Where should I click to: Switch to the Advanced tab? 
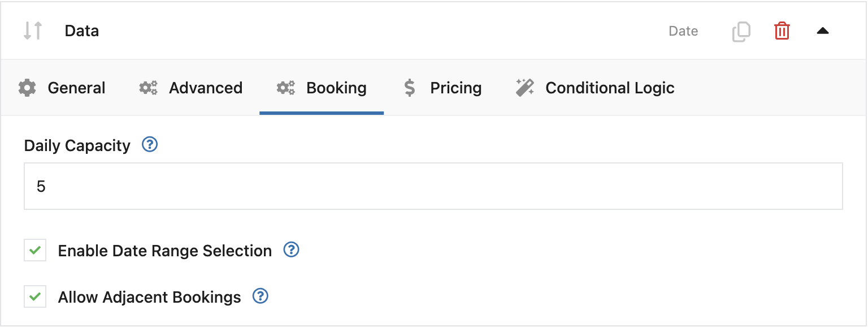(x=205, y=88)
